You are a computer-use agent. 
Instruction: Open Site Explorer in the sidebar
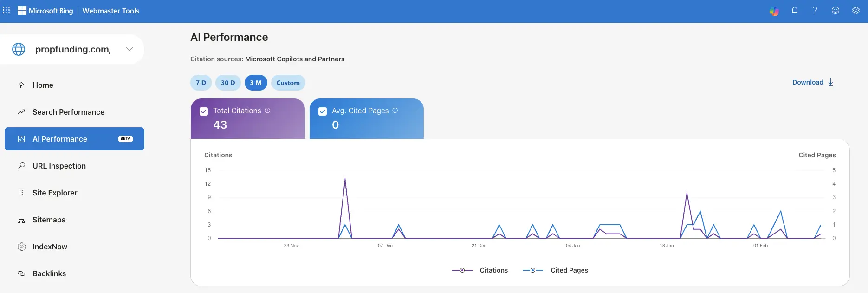click(x=74, y=193)
